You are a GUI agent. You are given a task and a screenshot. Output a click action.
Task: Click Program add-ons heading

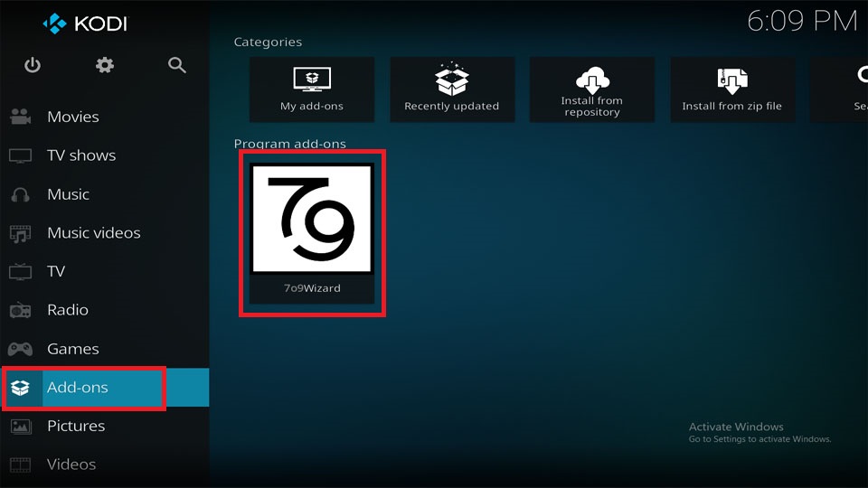(x=289, y=144)
